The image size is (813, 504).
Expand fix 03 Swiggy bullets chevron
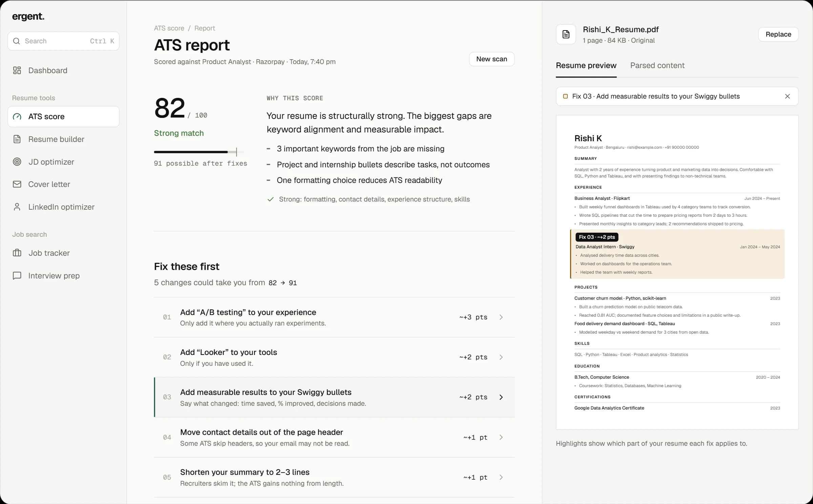[501, 397]
